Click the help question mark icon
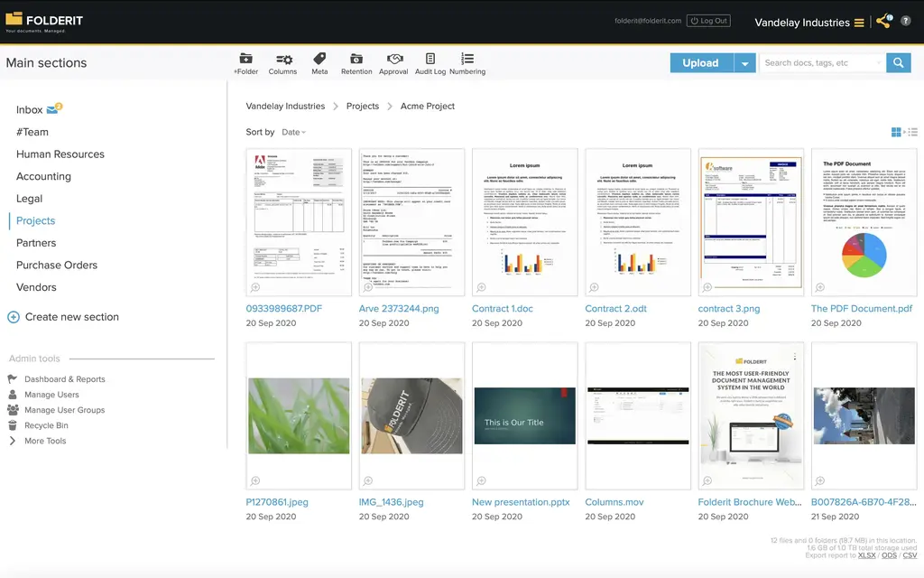This screenshot has height=578, width=924. [906, 21]
